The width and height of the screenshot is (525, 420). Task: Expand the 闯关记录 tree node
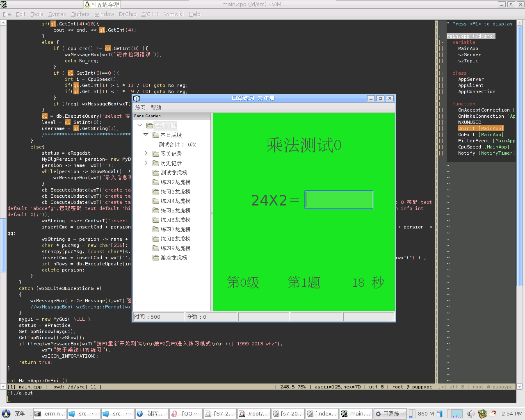(146, 153)
